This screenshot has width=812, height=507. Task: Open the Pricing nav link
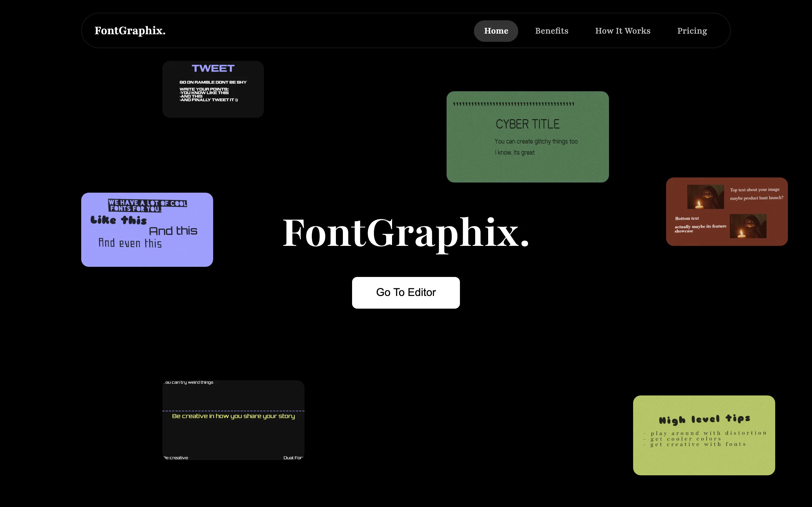[692, 31]
